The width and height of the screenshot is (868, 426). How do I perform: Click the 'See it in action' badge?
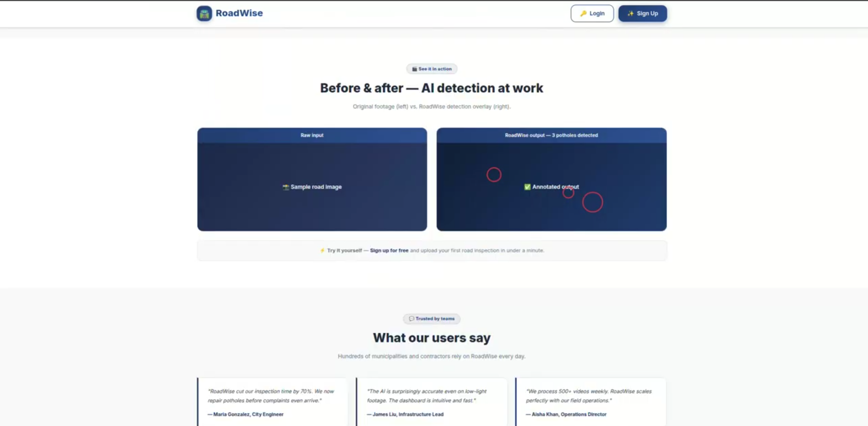pyautogui.click(x=432, y=69)
